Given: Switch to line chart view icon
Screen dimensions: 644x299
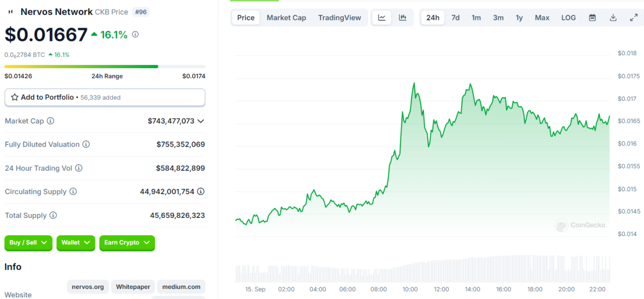Looking at the screenshot, I should [x=382, y=18].
